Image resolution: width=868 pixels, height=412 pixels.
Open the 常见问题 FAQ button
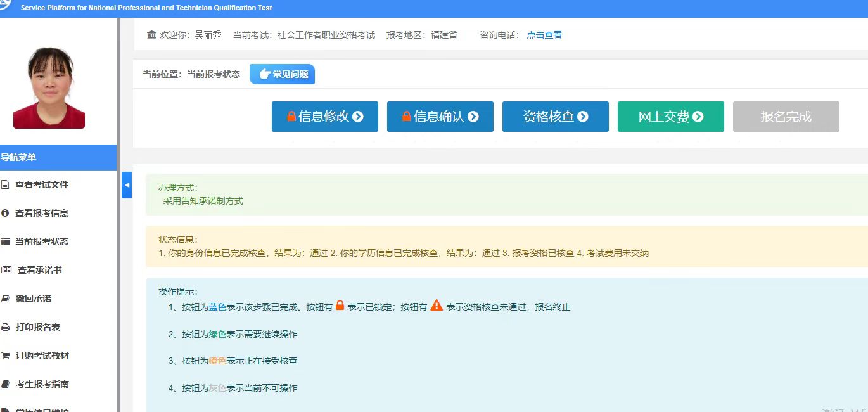[x=282, y=74]
